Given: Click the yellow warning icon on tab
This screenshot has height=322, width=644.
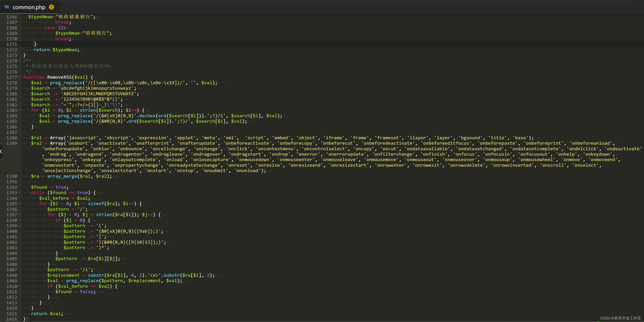Looking at the screenshot, I should pos(52,7).
